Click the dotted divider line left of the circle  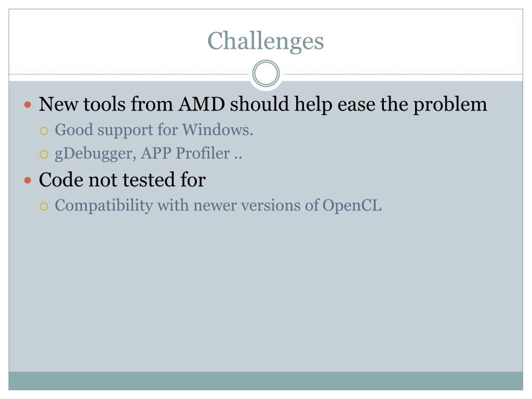(x=129, y=74)
